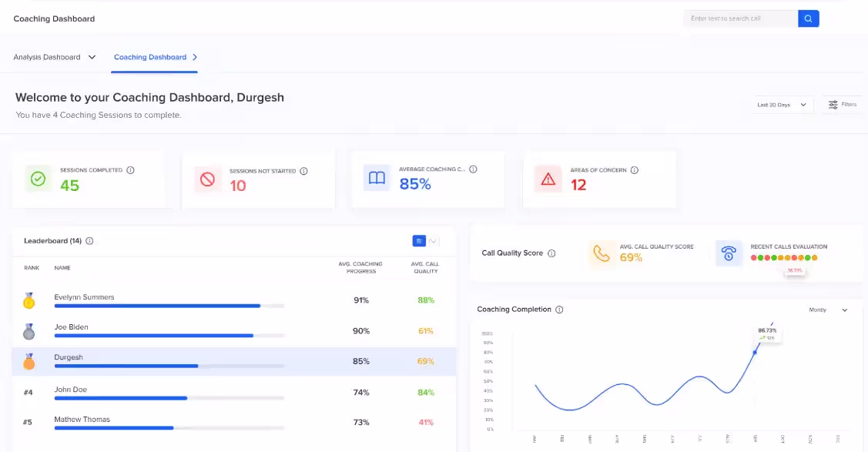This screenshot has width=868, height=452.
Task: Click Mathew Thomas 41% call quality
Action: [x=426, y=423]
